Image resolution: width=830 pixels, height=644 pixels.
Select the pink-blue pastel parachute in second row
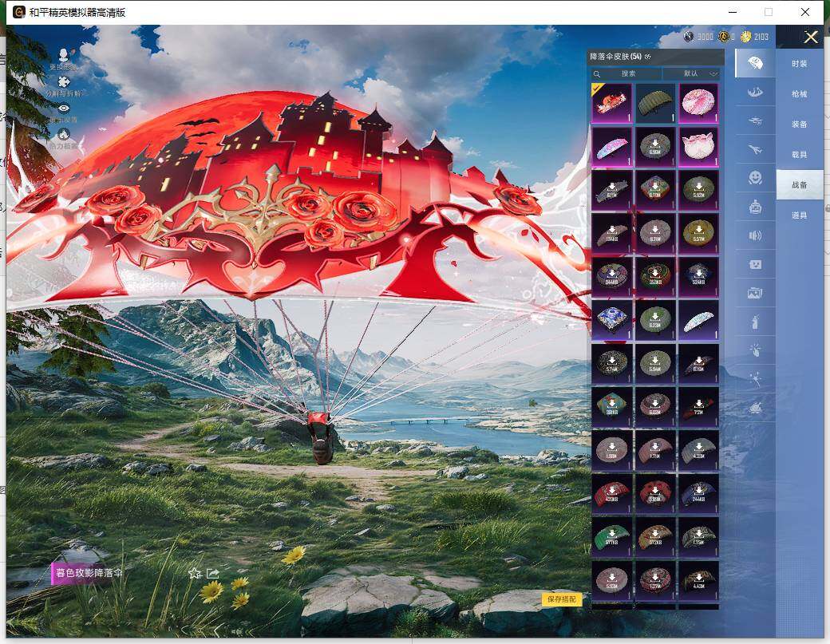point(611,146)
